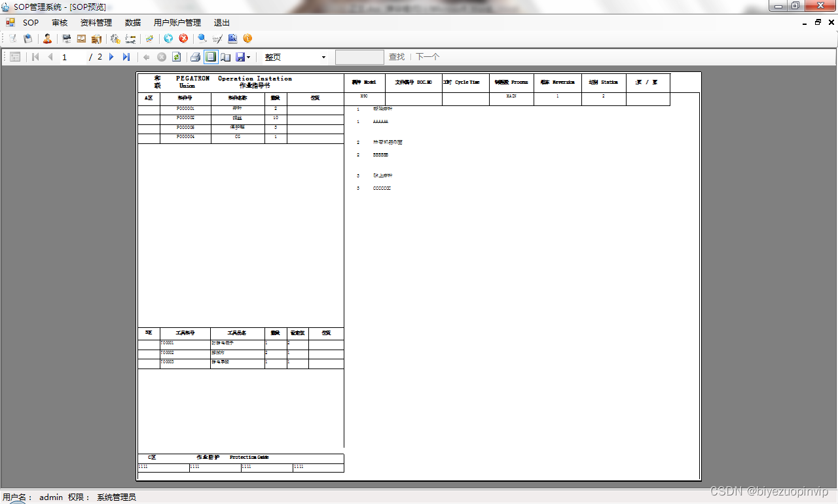This screenshot has width=838, height=504.
Task: Toggle the document map icon
Action: pos(15,57)
